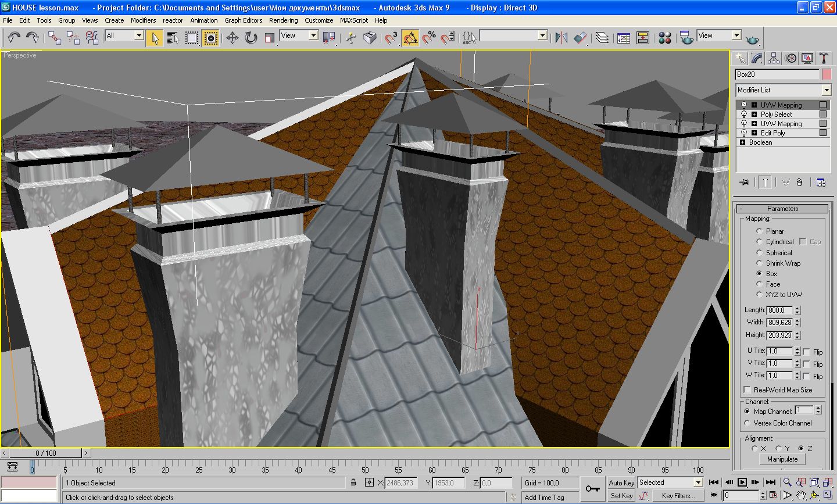Switch to the Utilities hammer tab

(x=824, y=58)
